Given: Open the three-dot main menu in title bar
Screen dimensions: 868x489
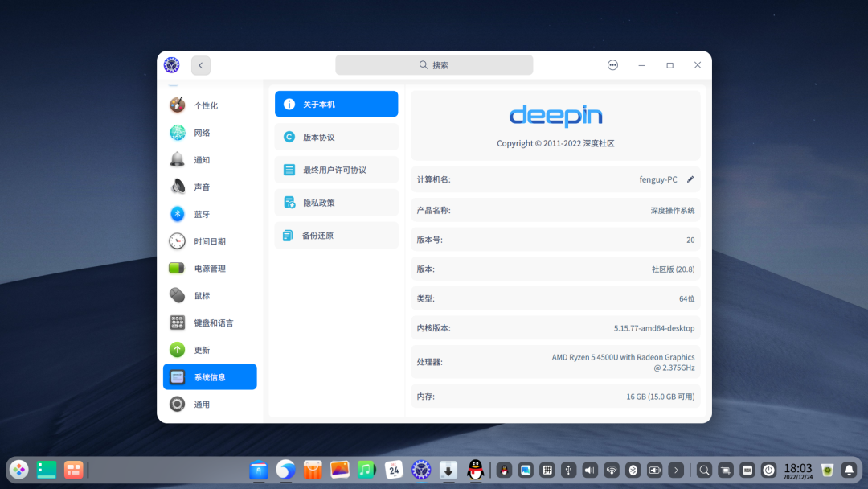Looking at the screenshot, I should [613, 65].
